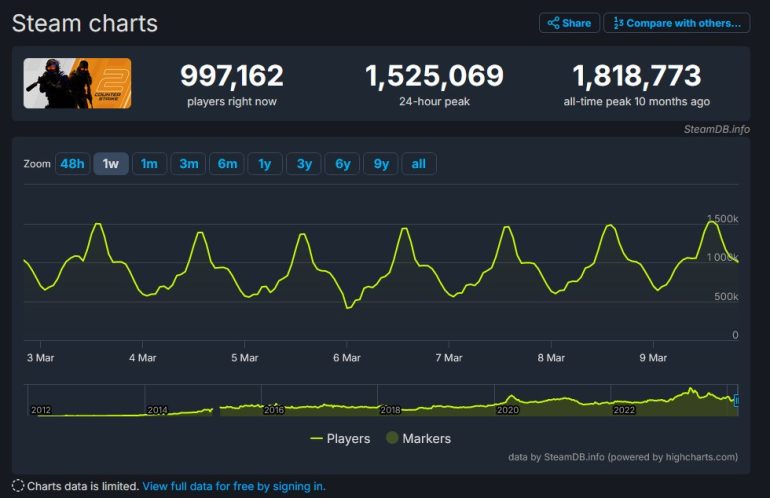This screenshot has width=770, height=498.
Task: Click the navigator right range handle
Action: point(737,400)
